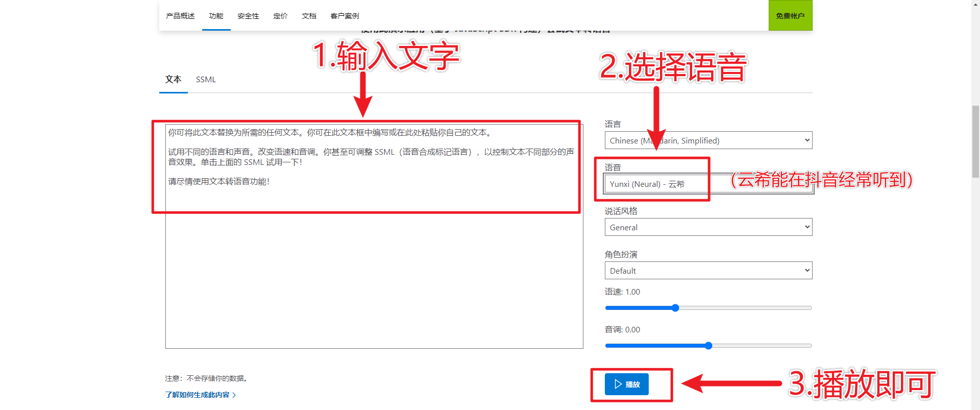Open 客户案例 in the navigation bar
980x410 pixels.
click(345, 16)
